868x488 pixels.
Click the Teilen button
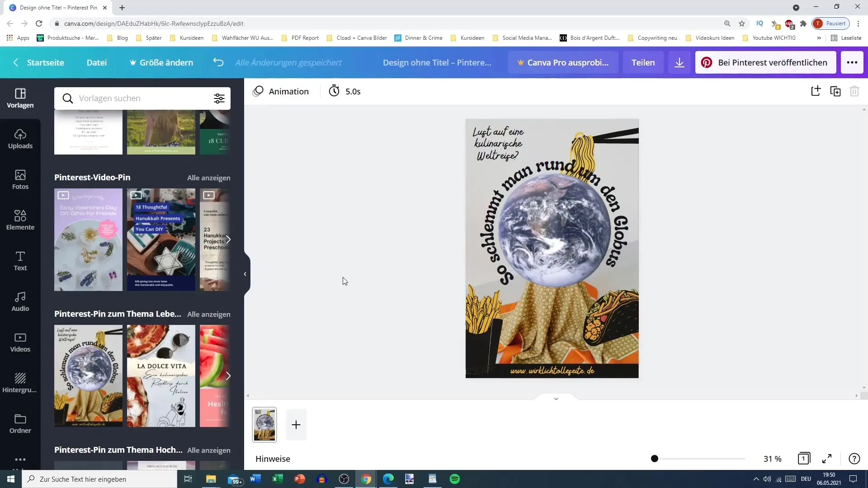pos(643,62)
